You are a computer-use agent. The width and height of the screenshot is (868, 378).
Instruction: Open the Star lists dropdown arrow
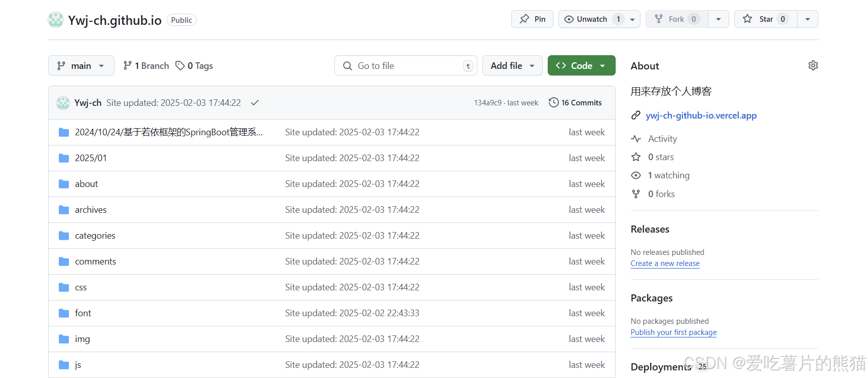pos(808,19)
